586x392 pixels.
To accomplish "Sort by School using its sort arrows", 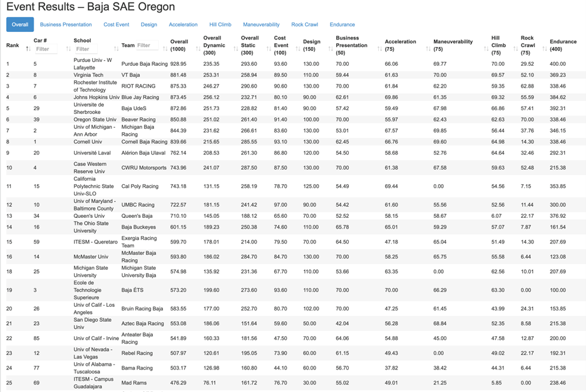I will 116,49.
